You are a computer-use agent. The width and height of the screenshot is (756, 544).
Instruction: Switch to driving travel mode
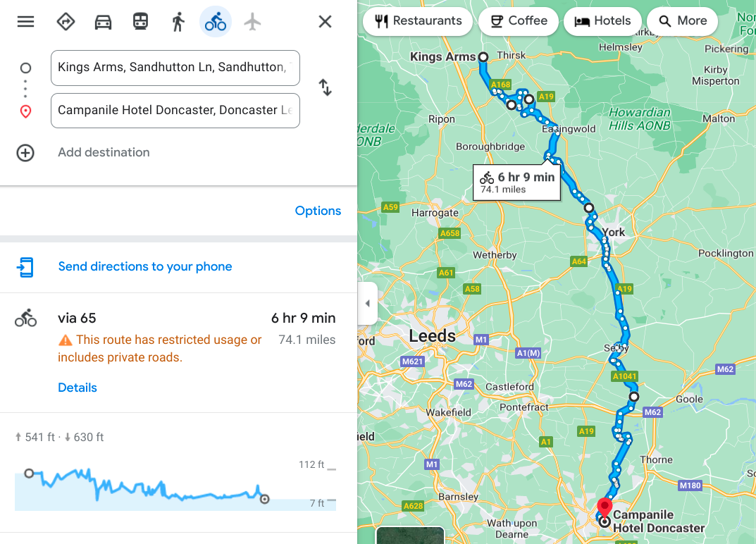coord(103,22)
